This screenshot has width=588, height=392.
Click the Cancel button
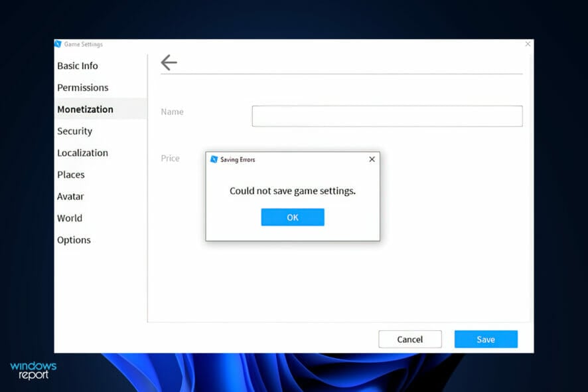pos(410,339)
